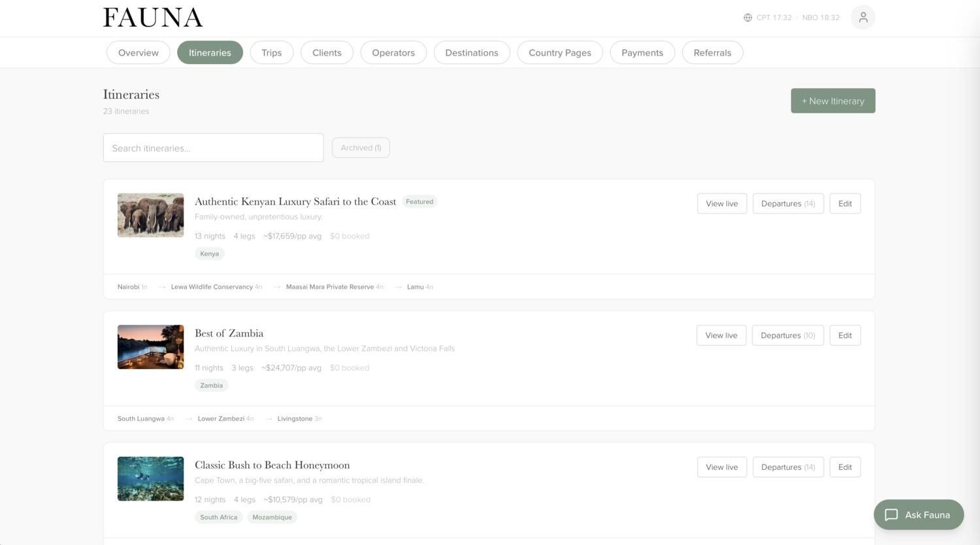Edit the Best of Zambia itinerary
Screen dimensions: 980x545
pos(845,335)
